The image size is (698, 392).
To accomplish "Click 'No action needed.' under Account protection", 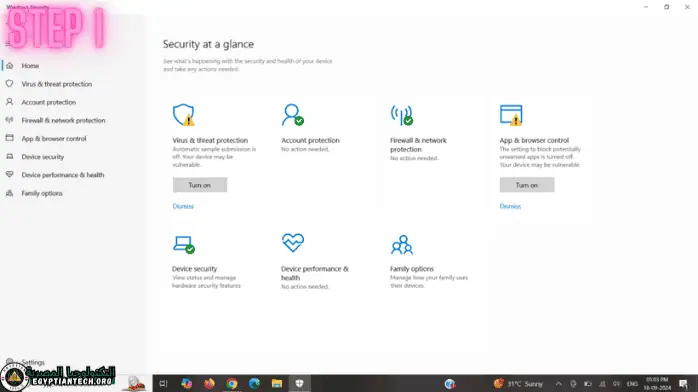I will pyautogui.click(x=305, y=150).
